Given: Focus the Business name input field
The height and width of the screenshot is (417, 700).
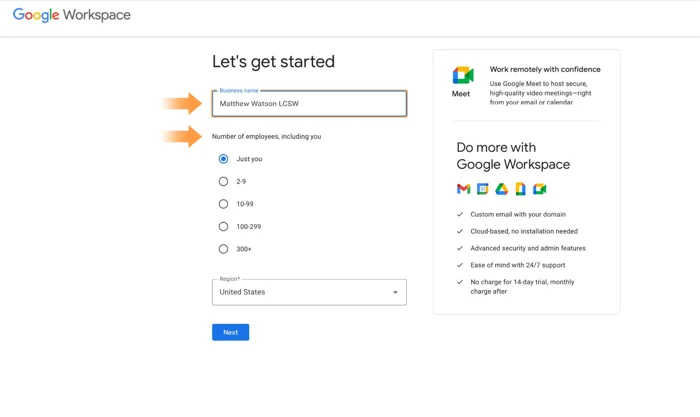Looking at the screenshot, I should coord(309,104).
